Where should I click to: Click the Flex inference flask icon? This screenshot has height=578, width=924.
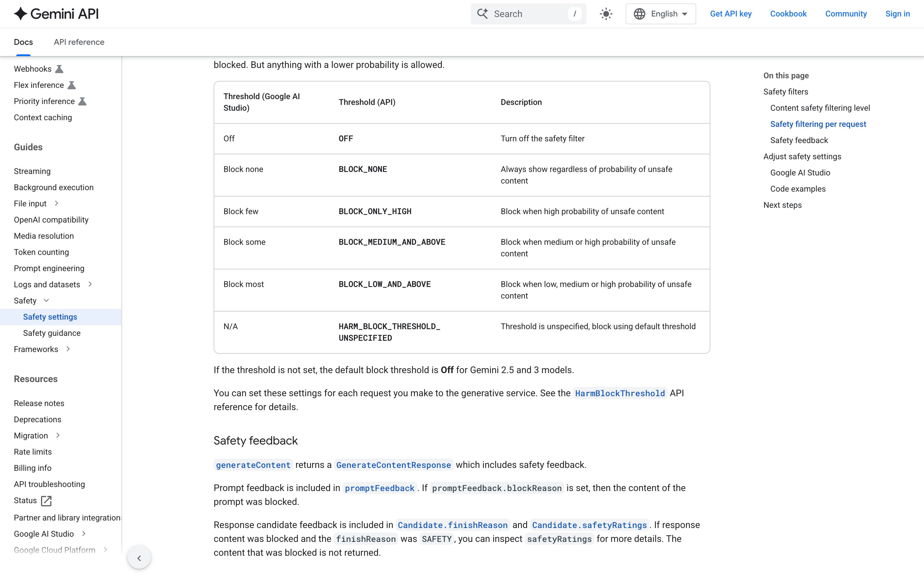pyautogui.click(x=72, y=85)
